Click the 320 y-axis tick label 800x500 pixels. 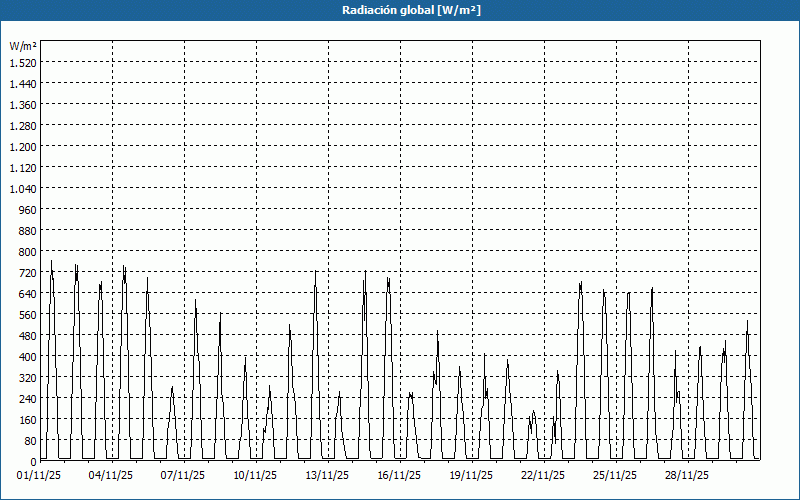point(26,377)
